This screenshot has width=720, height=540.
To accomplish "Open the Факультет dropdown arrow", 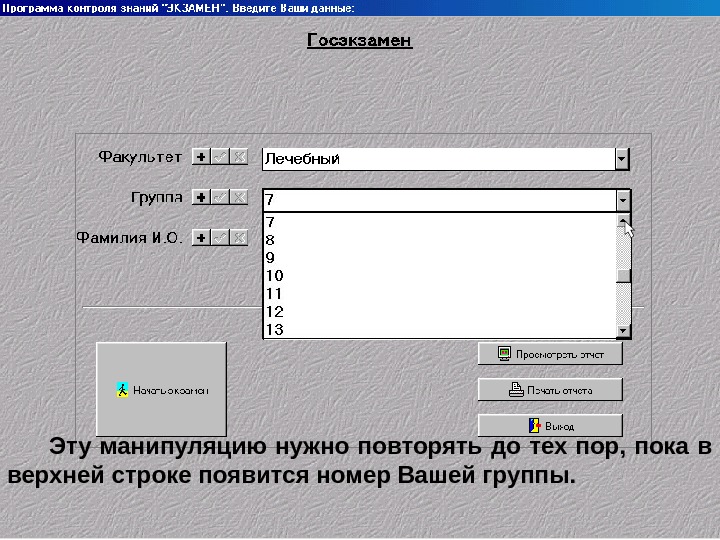I will pyautogui.click(x=622, y=159).
